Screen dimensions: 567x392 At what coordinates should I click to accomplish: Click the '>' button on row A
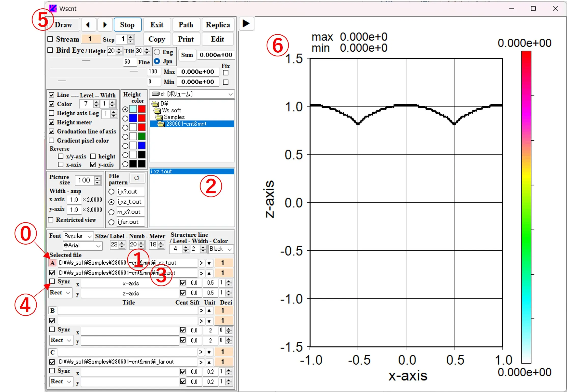(201, 263)
